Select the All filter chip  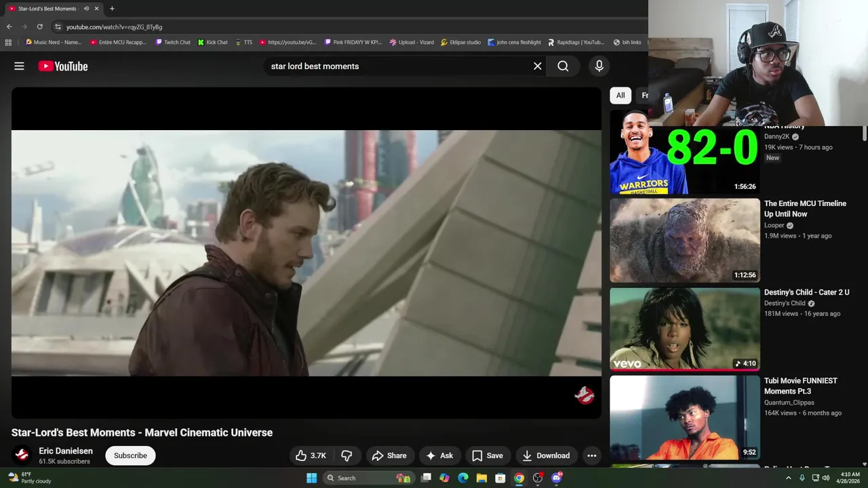click(620, 96)
